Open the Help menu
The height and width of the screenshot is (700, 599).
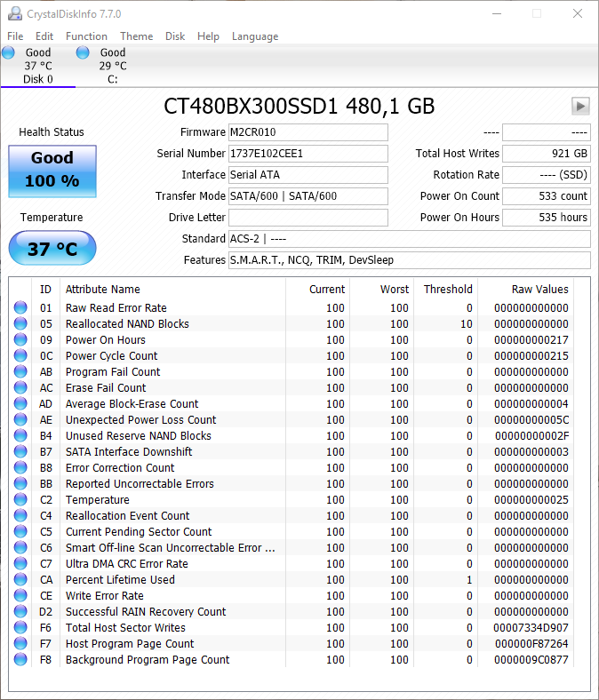(208, 36)
